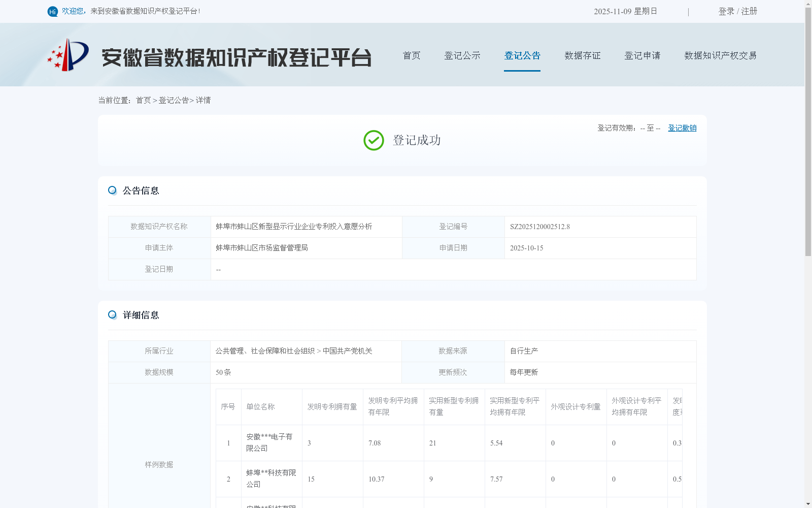Click the platform title 安徽省数据知识产权登记平台
Screen dimensions: 812x508
coord(236,58)
